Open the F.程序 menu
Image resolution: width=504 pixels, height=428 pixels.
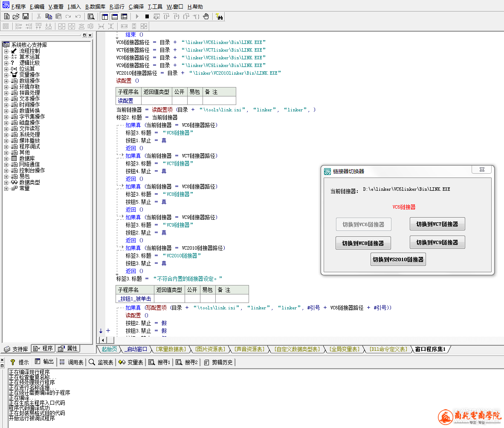pos(18,6)
